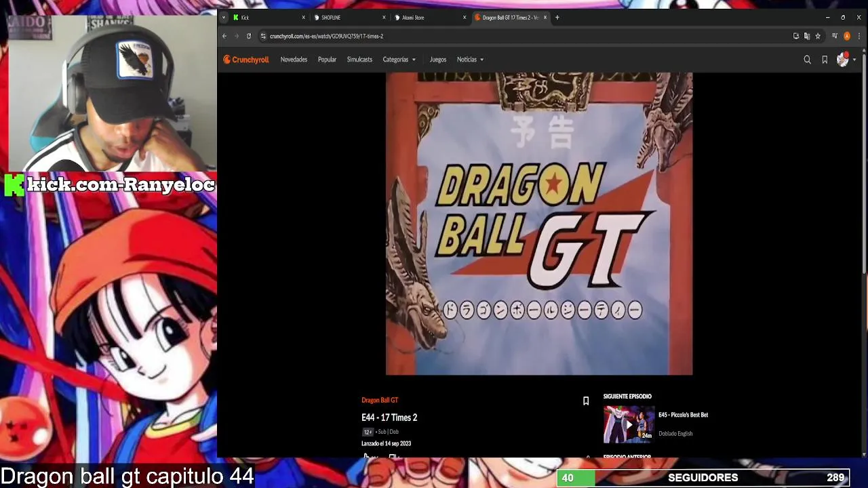The image size is (868, 488).
Task: Restore down the Chrome window
Action: (x=843, y=18)
